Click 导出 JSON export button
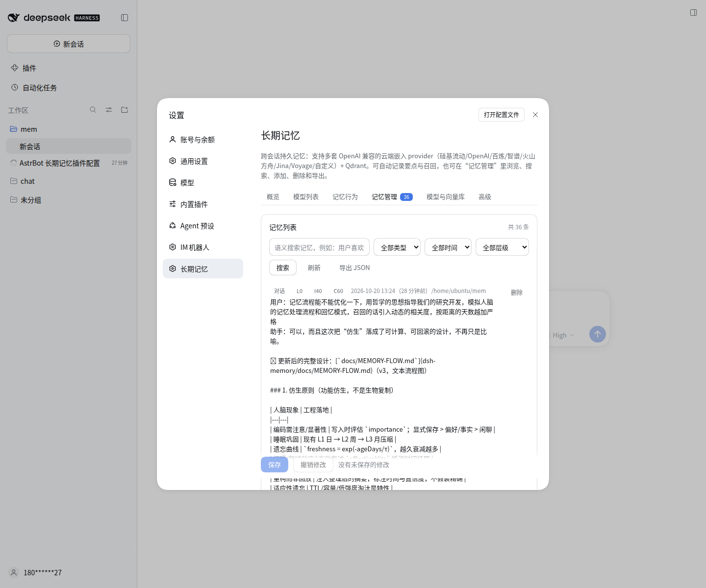Image resolution: width=706 pixels, height=588 pixels. [x=354, y=268]
